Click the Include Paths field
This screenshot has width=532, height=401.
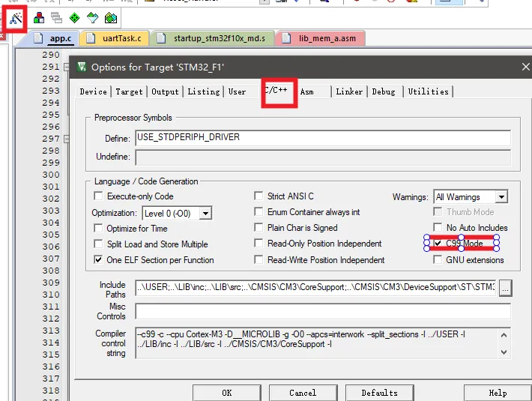[315, 287]
